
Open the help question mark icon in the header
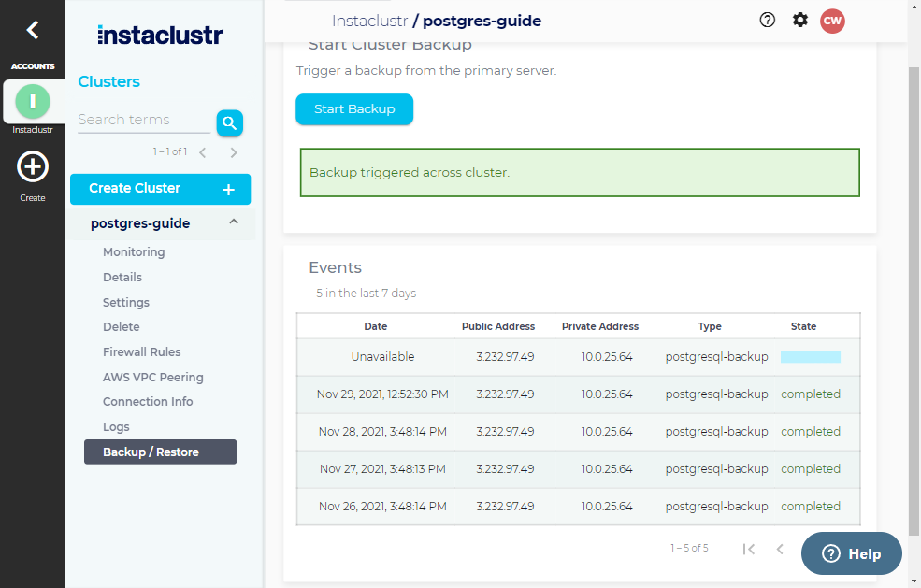767,20
